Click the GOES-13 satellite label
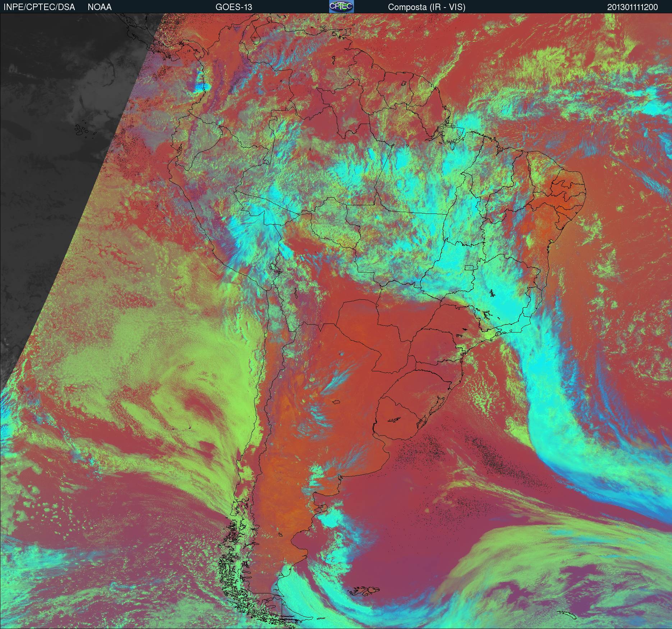This screenshot has width=672, height=629. (x=234, y=7)
